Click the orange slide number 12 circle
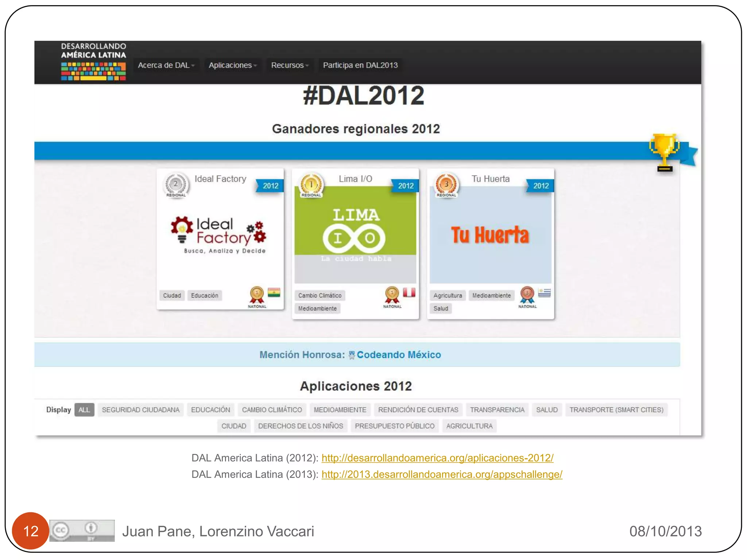 click(x=31, y=531)
